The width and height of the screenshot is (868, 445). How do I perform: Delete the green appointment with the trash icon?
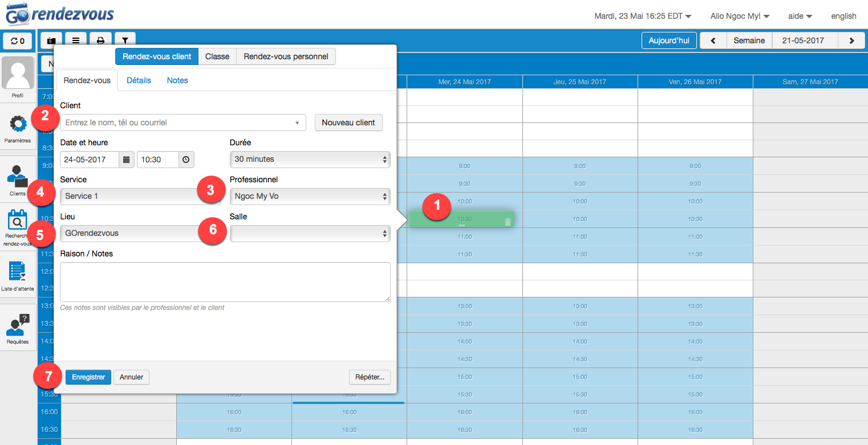[x=508, y=222]
